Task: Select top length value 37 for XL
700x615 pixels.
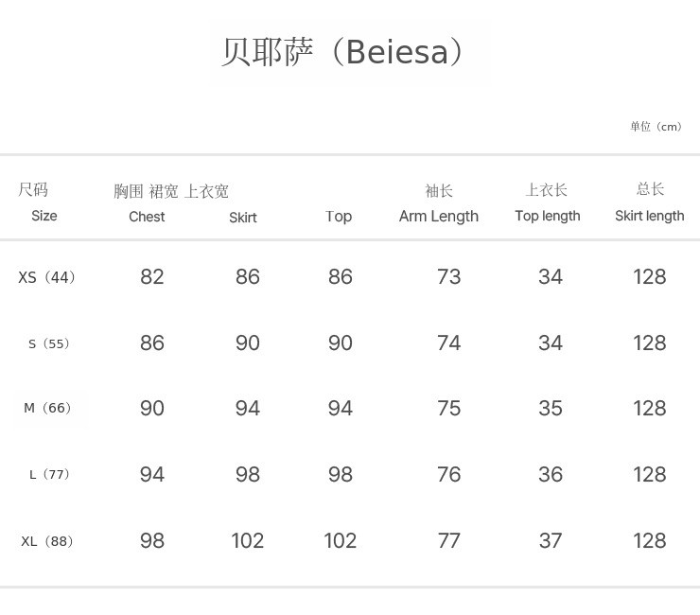Action: pyautogui.click(x=551, y=540)
